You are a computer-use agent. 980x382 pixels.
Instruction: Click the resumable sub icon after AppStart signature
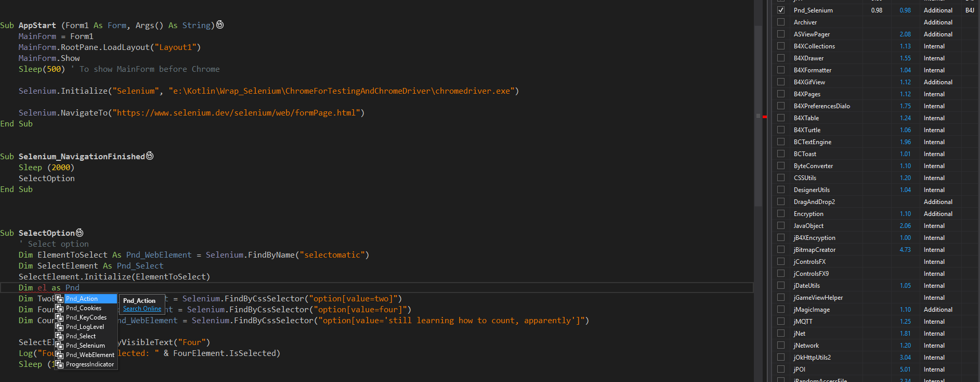tap(220, 25)
